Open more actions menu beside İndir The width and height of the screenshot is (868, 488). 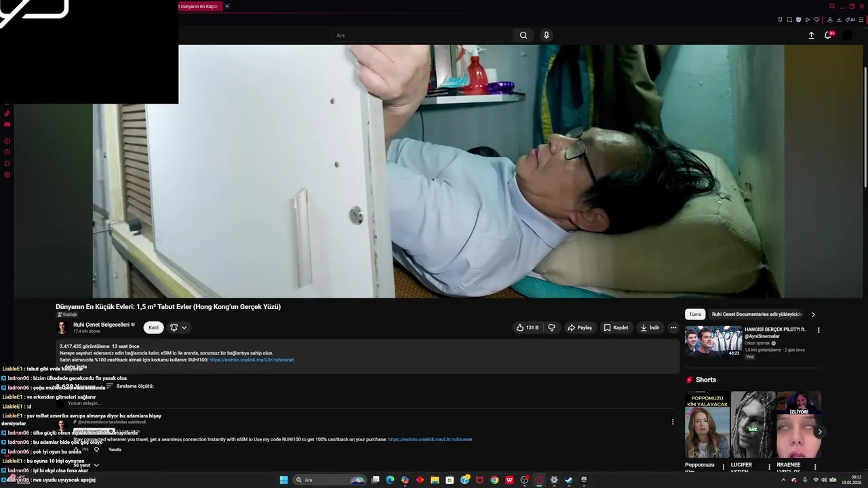pos(673,327)
